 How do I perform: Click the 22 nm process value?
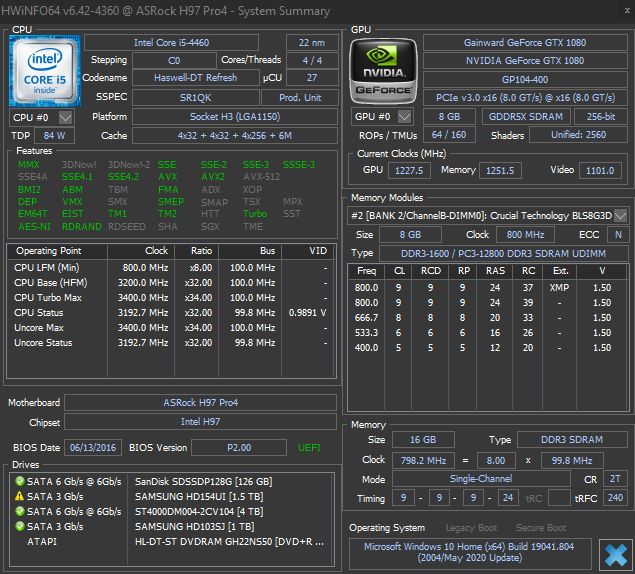[312, 43]
